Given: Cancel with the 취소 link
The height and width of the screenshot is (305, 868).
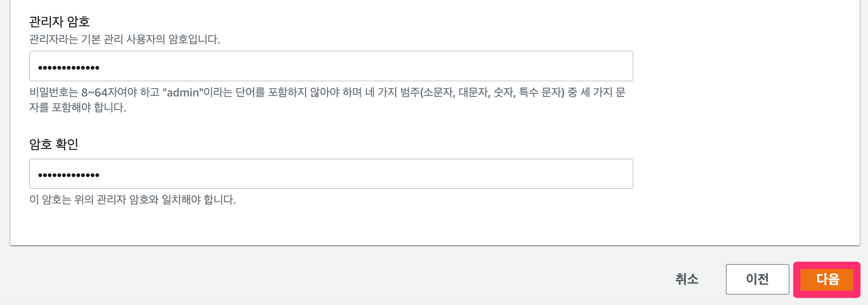Looking at the screenshot, I should (x=687, y=279).
